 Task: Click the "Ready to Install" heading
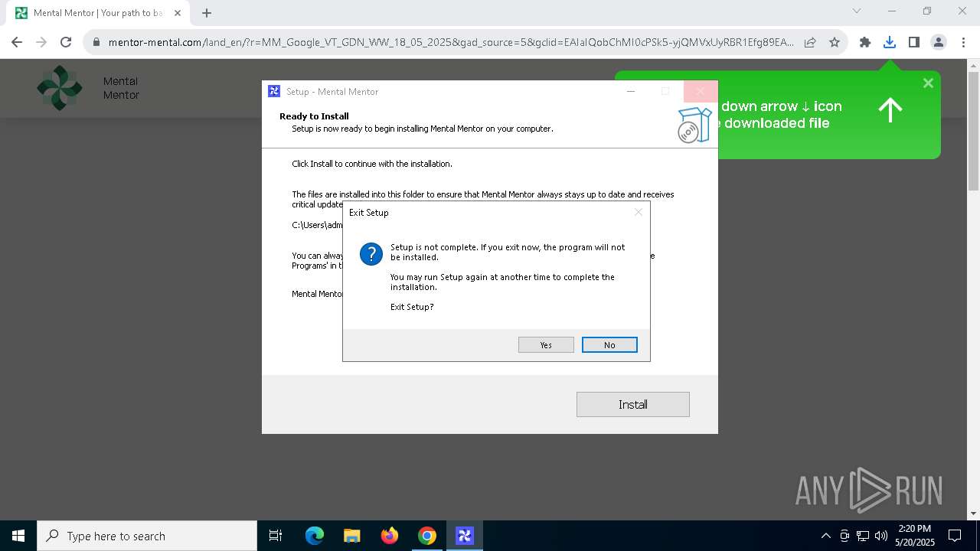(x=314, y=116)
